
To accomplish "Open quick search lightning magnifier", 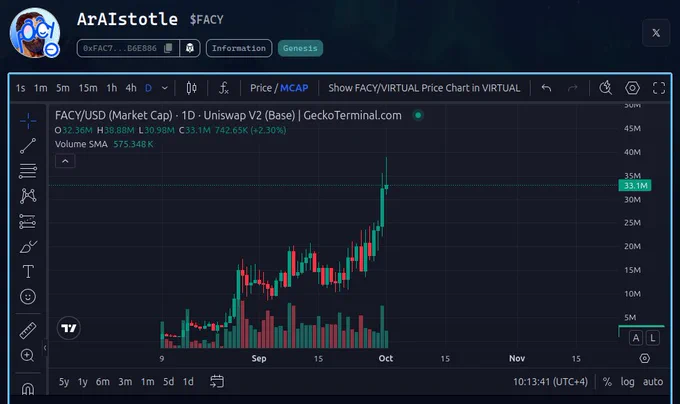I will coord(605,88).
